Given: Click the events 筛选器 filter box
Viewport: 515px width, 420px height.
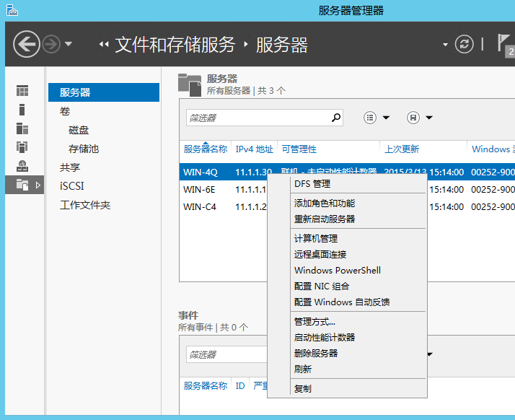Looking at the screenshot, I should coord(226,354).
